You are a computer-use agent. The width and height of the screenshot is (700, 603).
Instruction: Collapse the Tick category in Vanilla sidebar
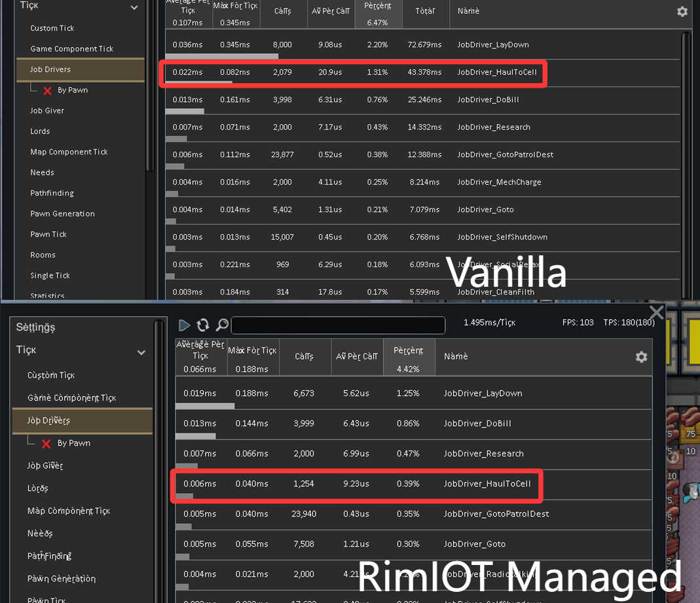[x=134, y=8]
